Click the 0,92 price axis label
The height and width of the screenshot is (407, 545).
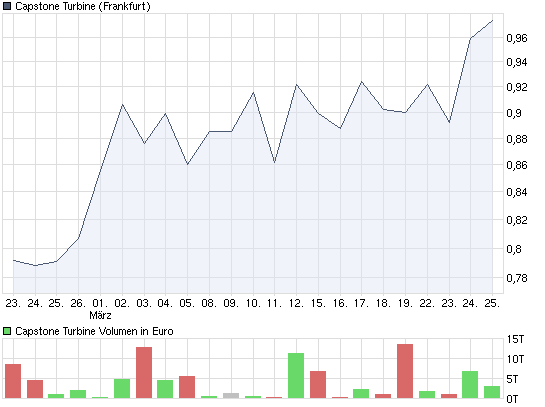click(517, 87)
